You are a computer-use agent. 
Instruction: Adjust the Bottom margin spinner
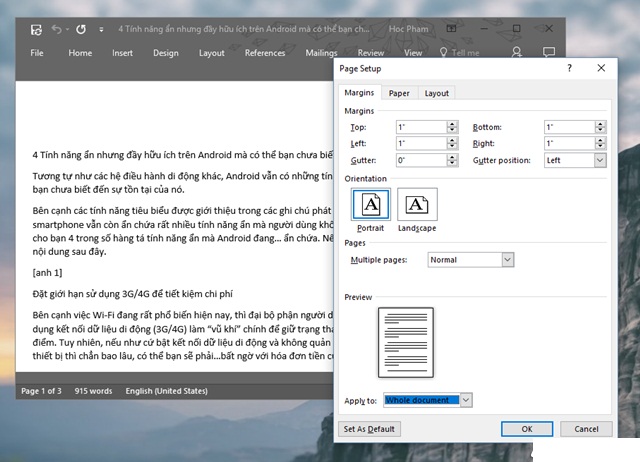[600, 128]
